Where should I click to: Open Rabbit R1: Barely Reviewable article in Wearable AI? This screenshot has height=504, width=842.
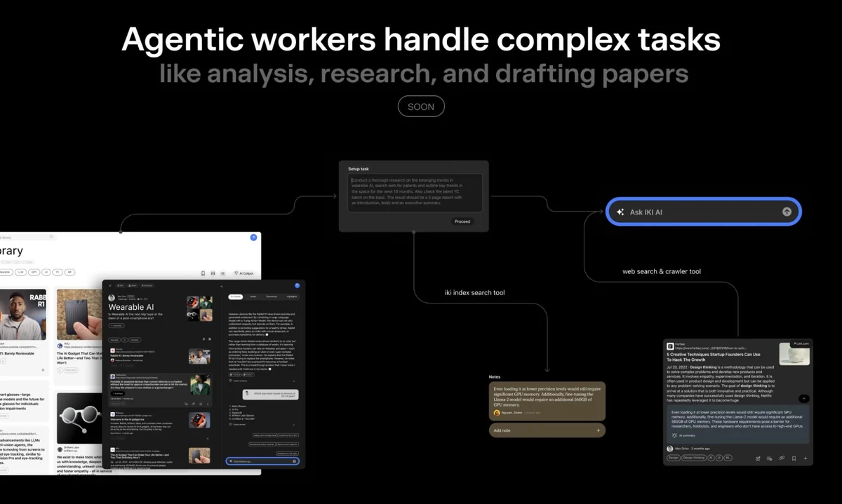pos(127,355)
